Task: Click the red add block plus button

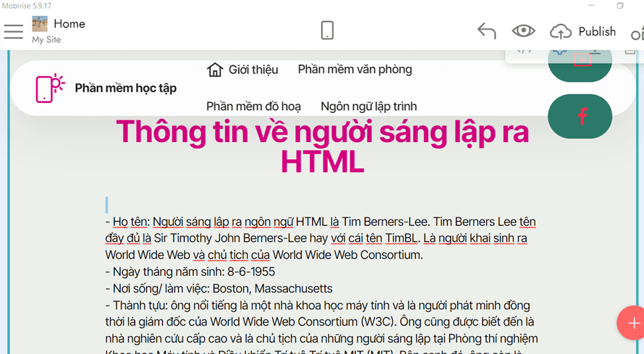Action: pos(632,323)
